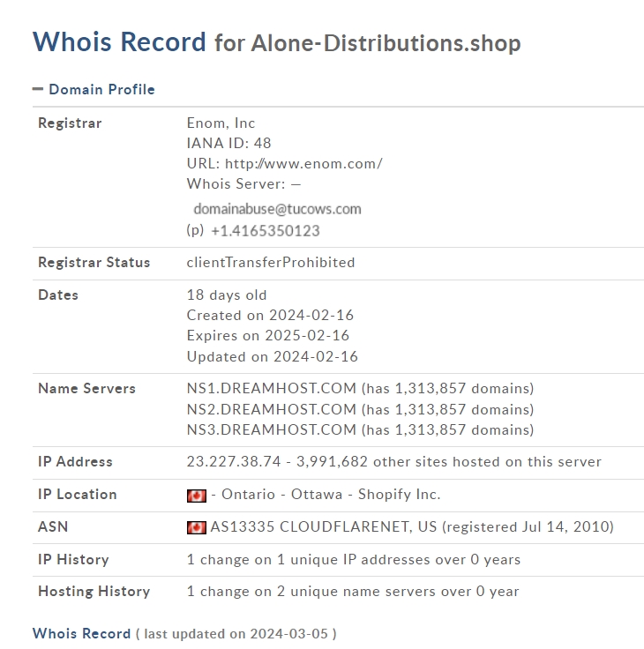Click the Whois Record heading at top
The image size is (644, 649).
pyautogui.click(x=119, y=41)
